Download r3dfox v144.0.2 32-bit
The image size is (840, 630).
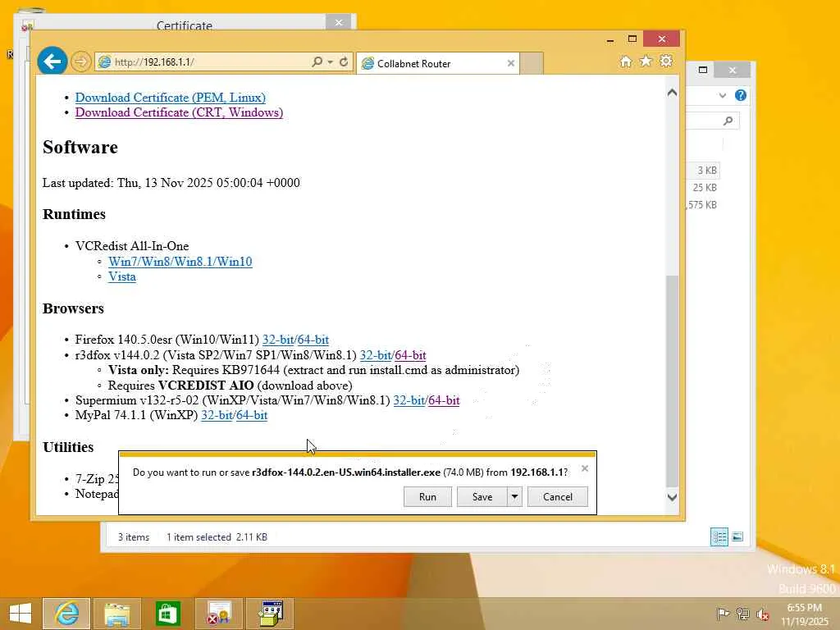(x=375, y=355)
